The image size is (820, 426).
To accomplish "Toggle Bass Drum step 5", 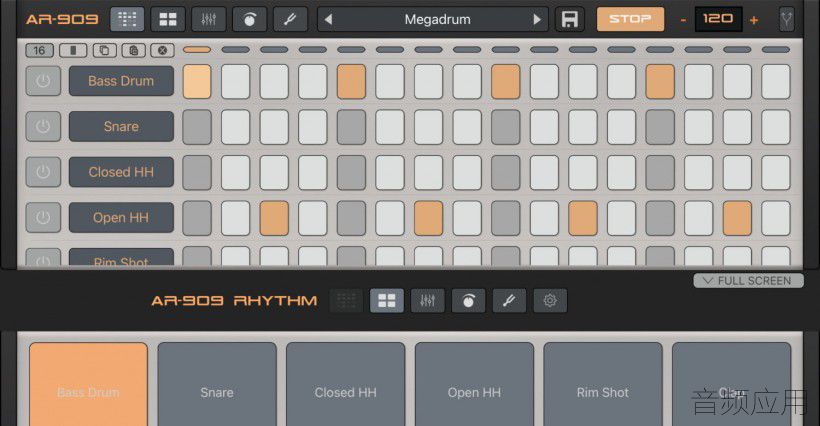I will [x=351, y=82].
